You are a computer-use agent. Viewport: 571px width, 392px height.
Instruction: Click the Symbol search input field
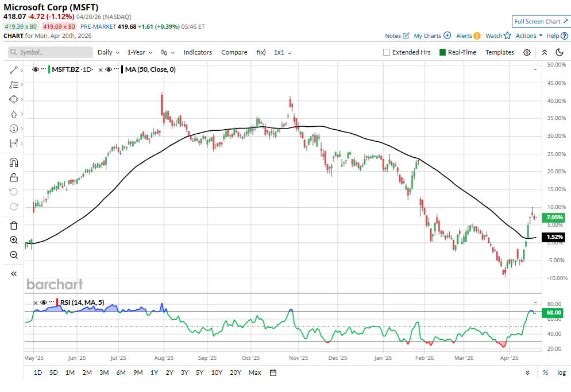pos(51,52)
